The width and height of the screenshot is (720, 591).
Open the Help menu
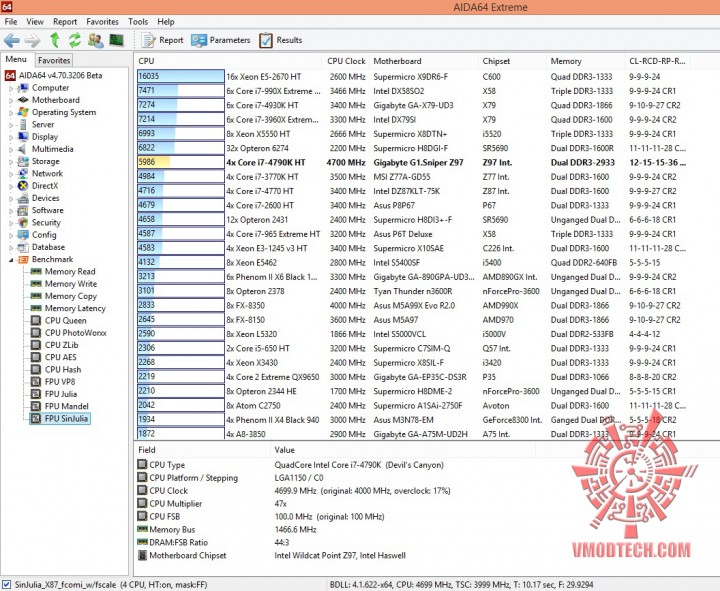click(x=166, y=22)
